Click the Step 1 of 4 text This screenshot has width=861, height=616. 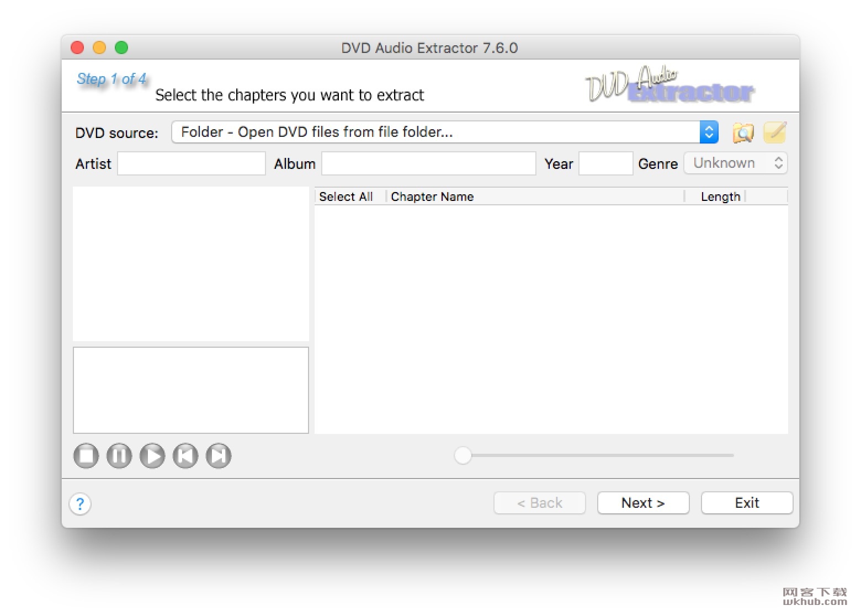[x=111, y=79]
